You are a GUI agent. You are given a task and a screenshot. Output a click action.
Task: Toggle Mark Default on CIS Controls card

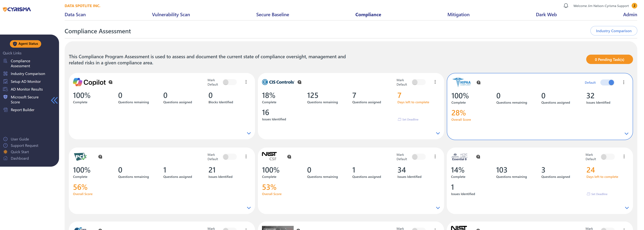(x=418, y=82)
